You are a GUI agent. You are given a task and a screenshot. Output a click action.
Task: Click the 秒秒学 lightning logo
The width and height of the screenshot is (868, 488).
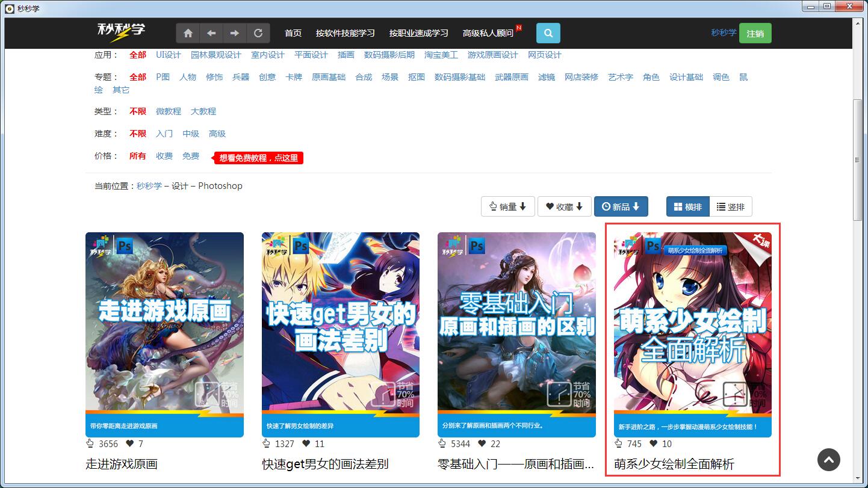point(121,32)
